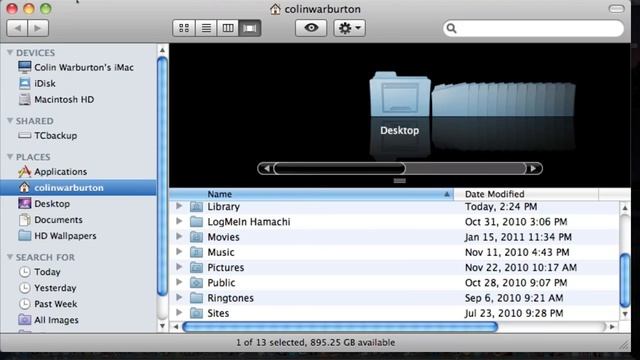The image size is (640, 360).
Task: Expand the Library folder row
Action: pyautogui.click(x=179, y=206)
